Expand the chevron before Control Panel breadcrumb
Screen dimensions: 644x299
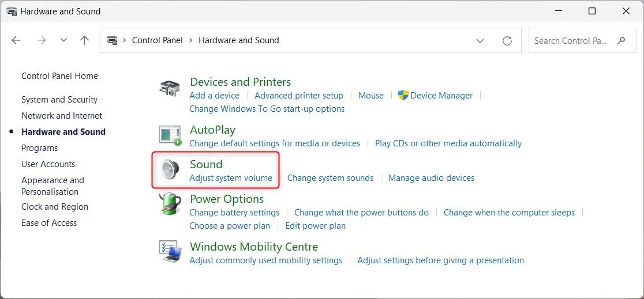tap(125, 40)
